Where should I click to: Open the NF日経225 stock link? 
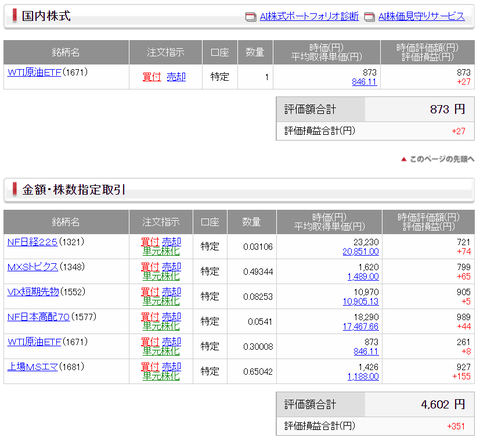(32, 242)
